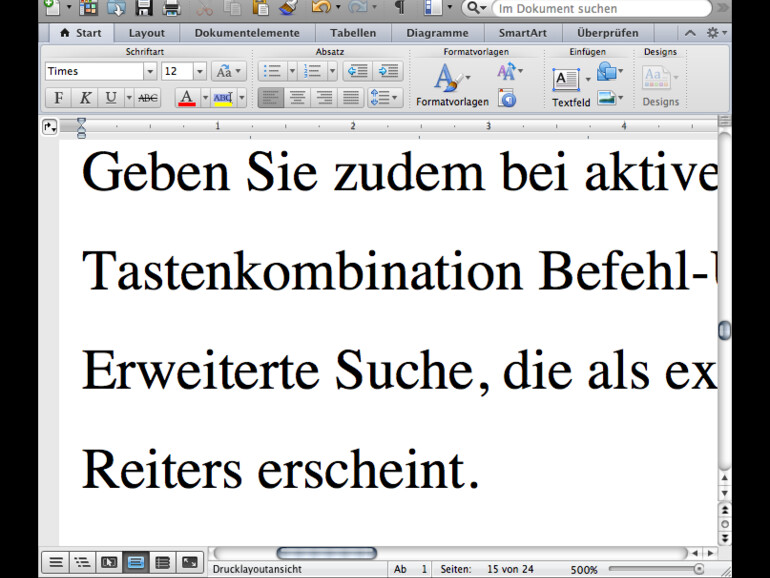
Task: Collapse the ribbon with the up chevron
Action: tap(690, 33)
